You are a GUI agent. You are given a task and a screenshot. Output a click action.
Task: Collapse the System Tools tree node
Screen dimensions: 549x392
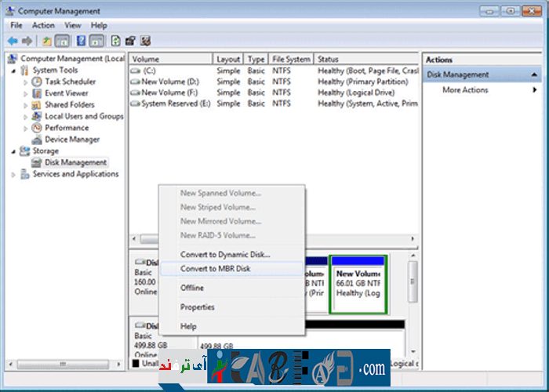pyautogui.click(x=13, y=71)
